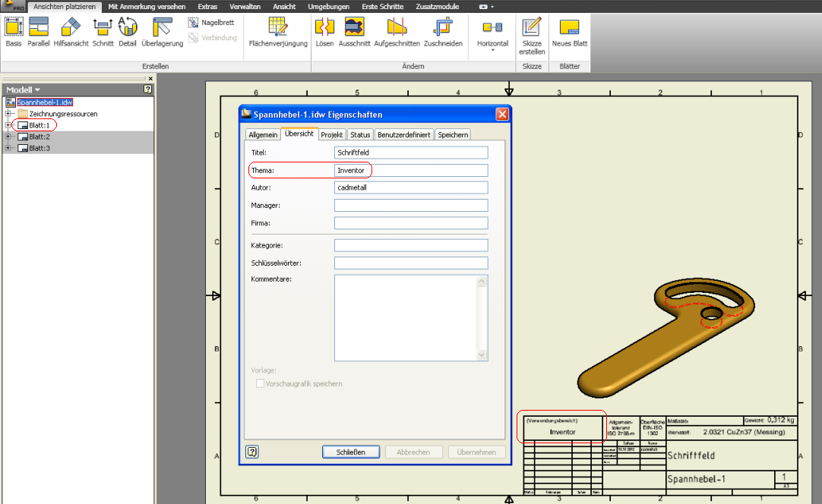Expand the Zeichnungsressourcen node
Screen dimensions: 822x504
(8, 114)
